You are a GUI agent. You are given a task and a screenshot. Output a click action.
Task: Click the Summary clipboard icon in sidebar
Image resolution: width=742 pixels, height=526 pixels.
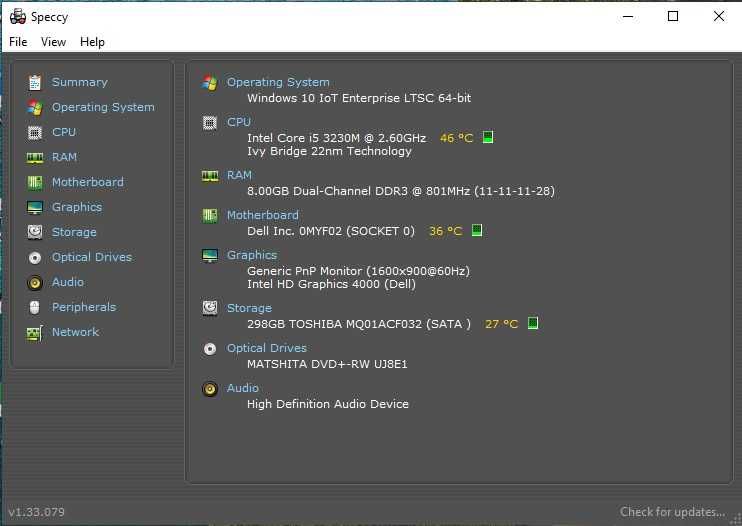(35, 83)
